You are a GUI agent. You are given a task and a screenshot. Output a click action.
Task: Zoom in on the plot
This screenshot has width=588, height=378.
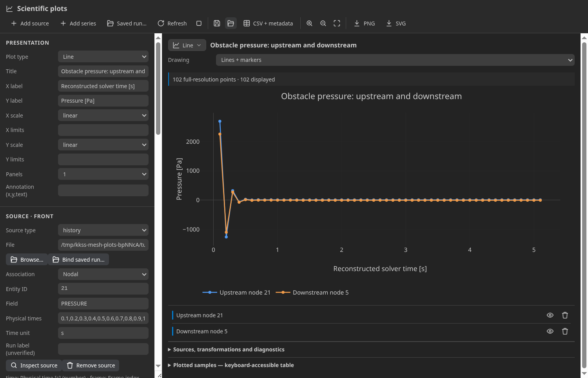[x=309, y=24]
